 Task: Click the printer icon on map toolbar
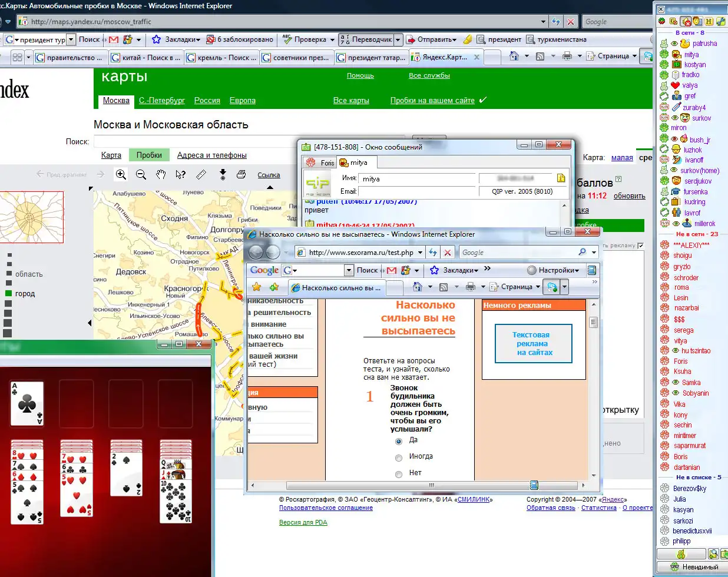click(x=241, y=174)
